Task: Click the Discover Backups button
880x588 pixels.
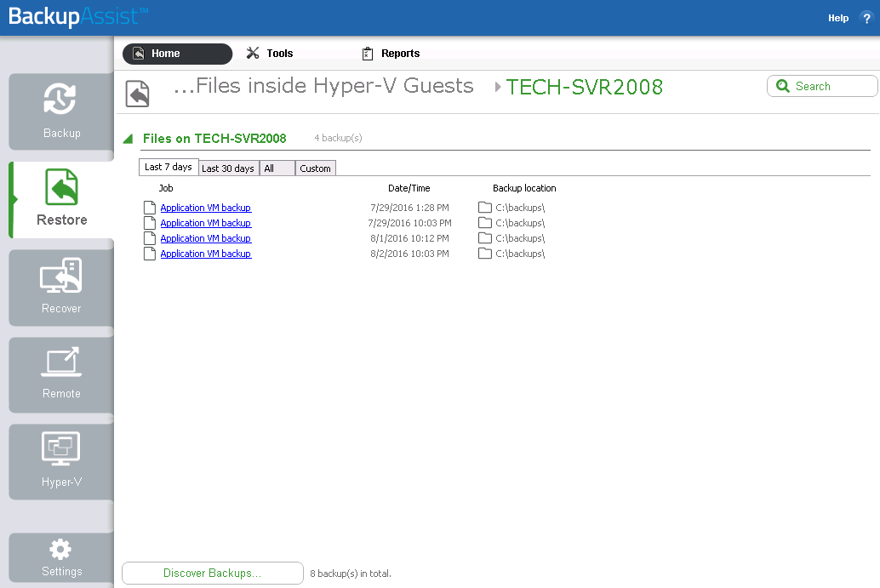Action: tap(213, 573)
